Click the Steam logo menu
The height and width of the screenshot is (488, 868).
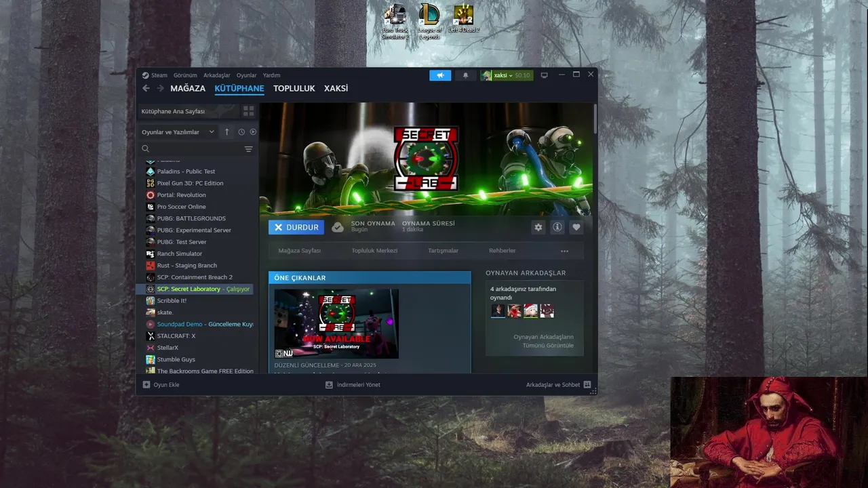coord(155,75)
